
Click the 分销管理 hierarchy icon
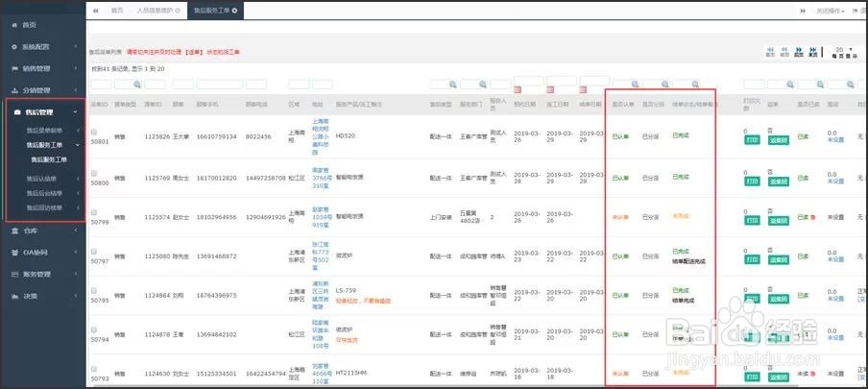pyautogui.click(x=15, y=90)
